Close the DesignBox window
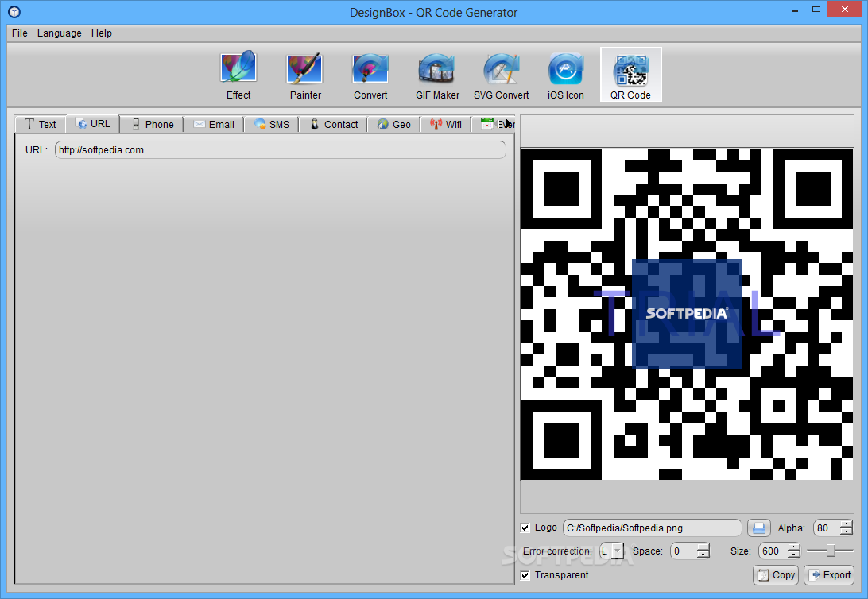This screenshot has width=868, height=599. [x=845, y=9]
